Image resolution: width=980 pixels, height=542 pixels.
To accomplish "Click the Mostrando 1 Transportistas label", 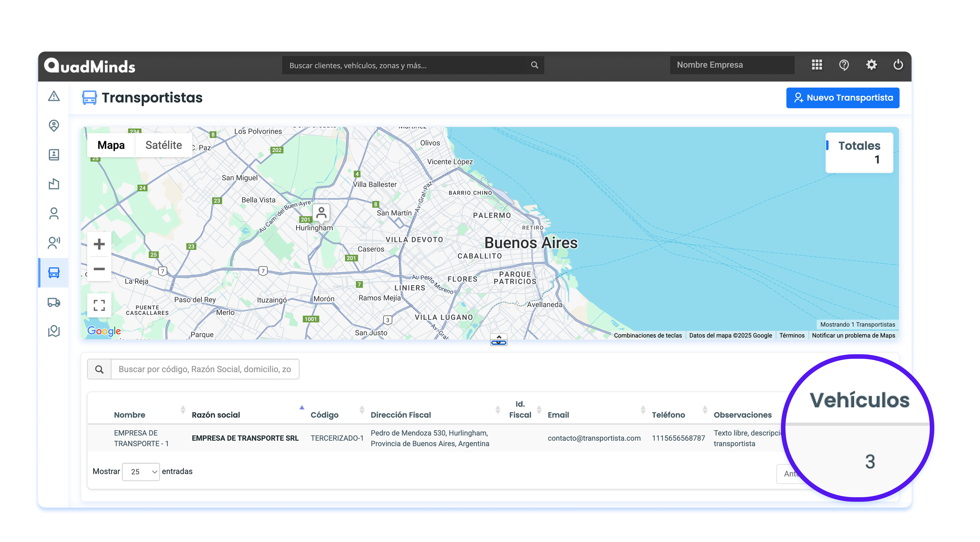I will click(x=857, y=324).
